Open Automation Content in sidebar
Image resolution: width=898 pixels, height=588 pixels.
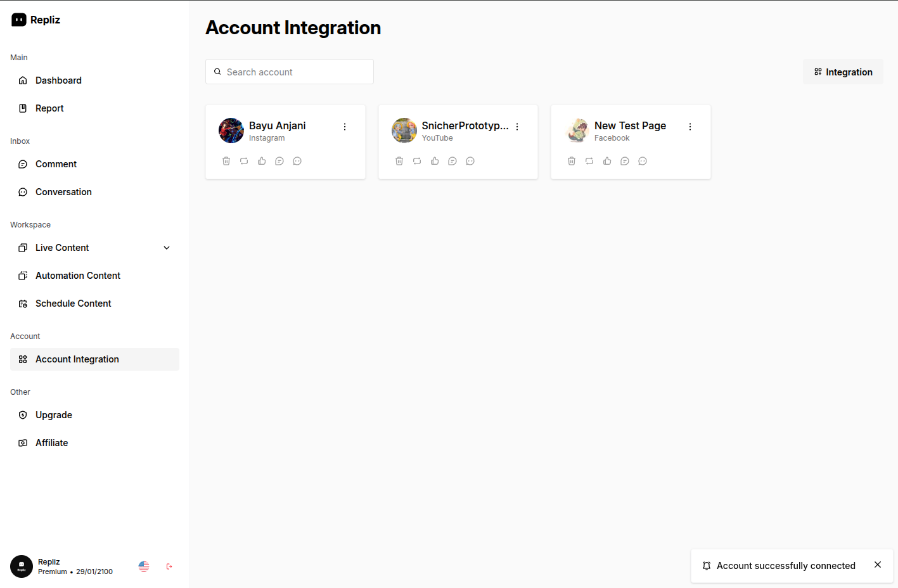point(77,276)
